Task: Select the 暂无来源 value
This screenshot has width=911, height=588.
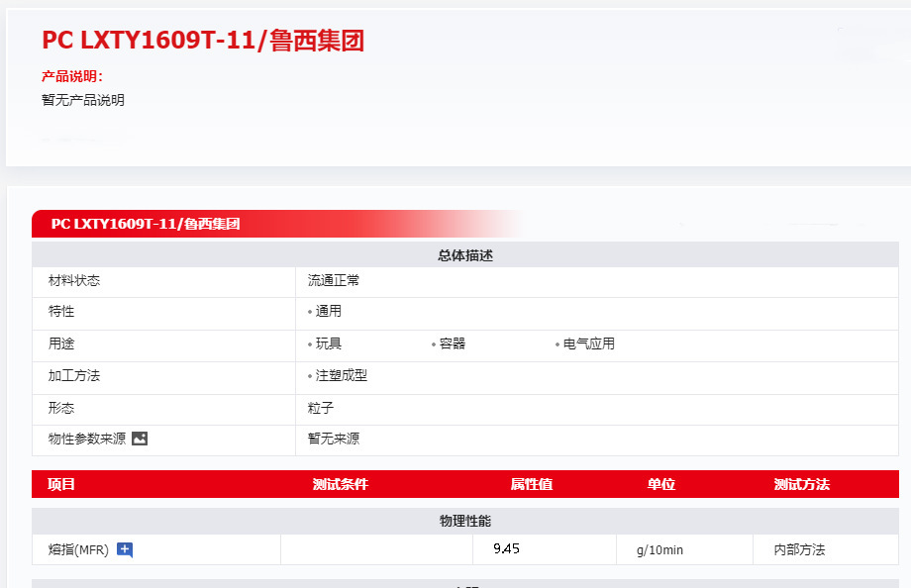Action: tap(333, 439)
